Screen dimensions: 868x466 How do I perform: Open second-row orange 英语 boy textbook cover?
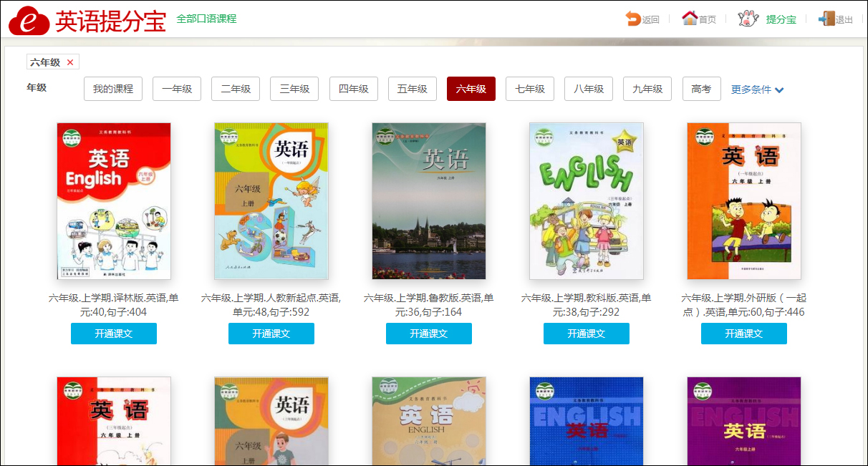[271, 421]
